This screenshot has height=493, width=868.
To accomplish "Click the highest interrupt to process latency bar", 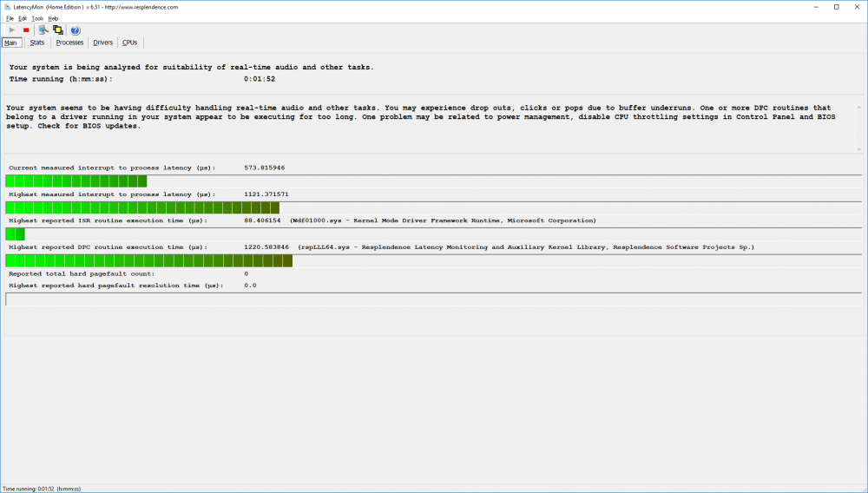I will click(433, 207).
